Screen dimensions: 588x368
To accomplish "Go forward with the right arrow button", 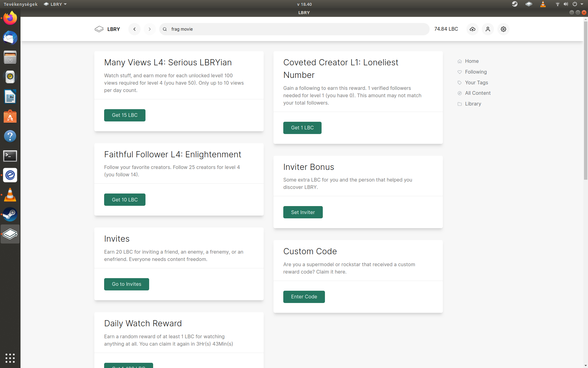I will [x=150, y=29].
